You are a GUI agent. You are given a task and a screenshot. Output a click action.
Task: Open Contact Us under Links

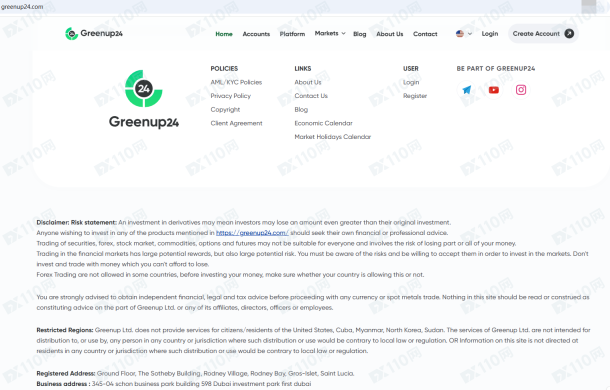311,96
